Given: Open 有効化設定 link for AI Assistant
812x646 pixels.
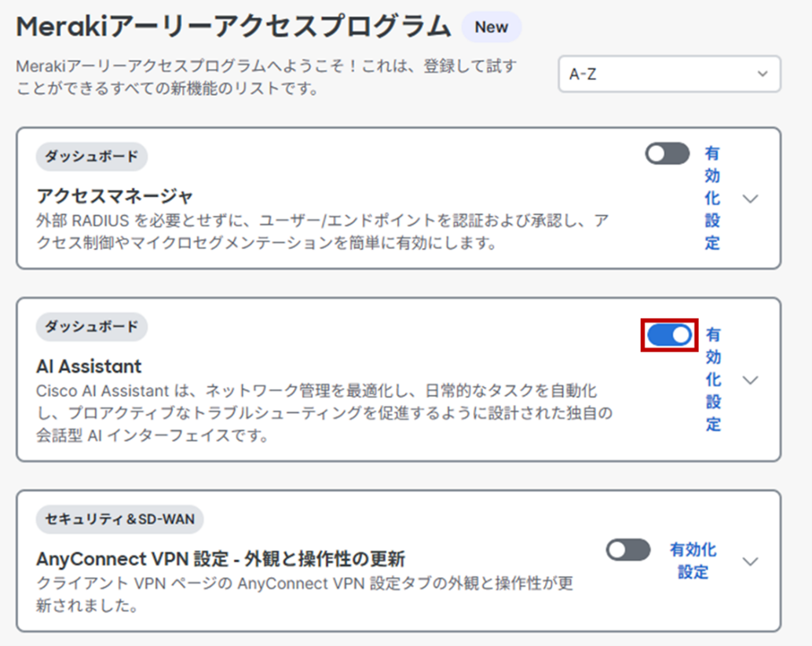Looking at the screenshot, I should (713, 379).
